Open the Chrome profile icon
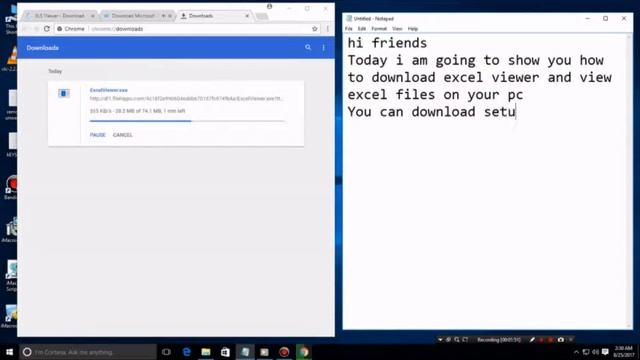 pos(269,7)
